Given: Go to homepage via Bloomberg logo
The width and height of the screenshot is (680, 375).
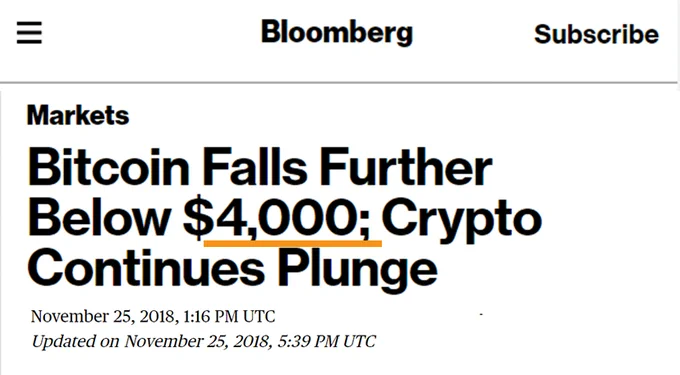Looking at the screenshot, I should [337, 33].
